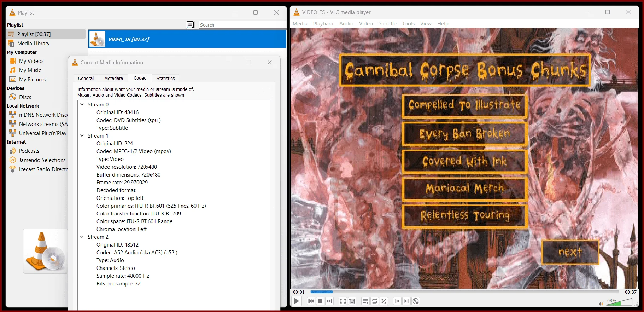Screen dimensions: 644x312
Task: Open the Playback menu
Action: pyautogui.click(x=323, y=24)
